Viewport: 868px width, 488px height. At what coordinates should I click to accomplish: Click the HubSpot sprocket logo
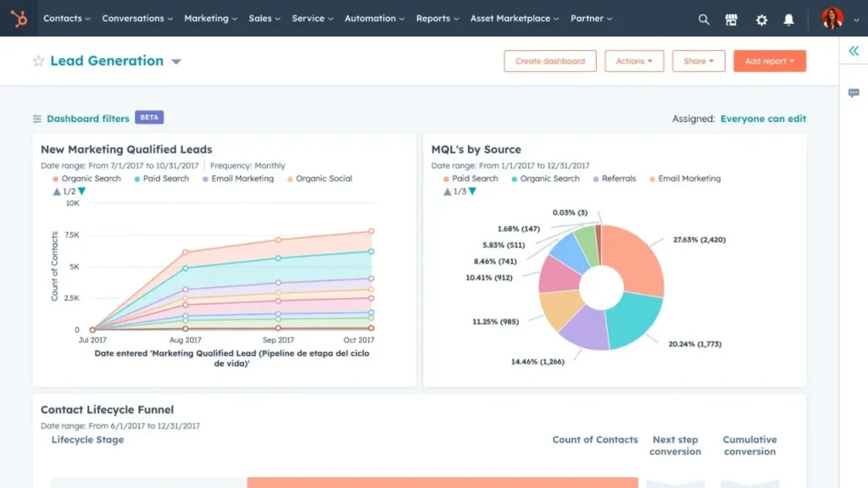click(x=17, y=19)
